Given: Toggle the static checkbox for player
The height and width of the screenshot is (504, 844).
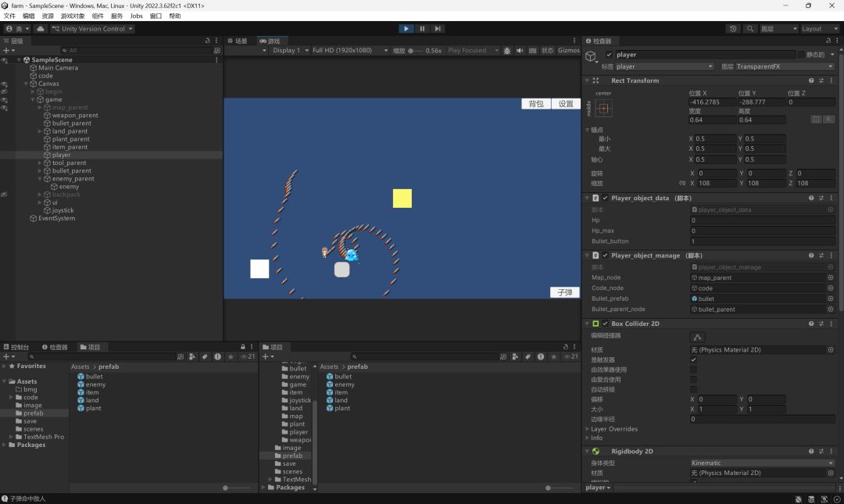Looking at the screenshot, I should (x=800, y=55).
